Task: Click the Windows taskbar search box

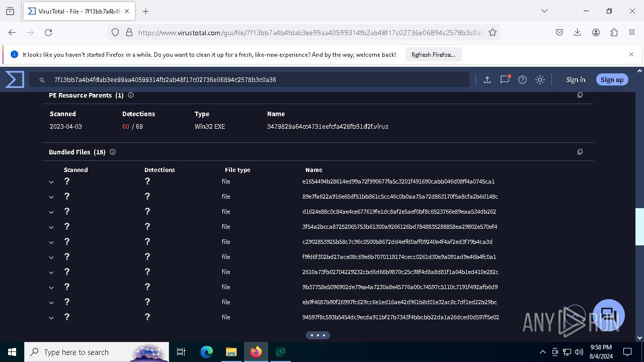Action: 97,352
